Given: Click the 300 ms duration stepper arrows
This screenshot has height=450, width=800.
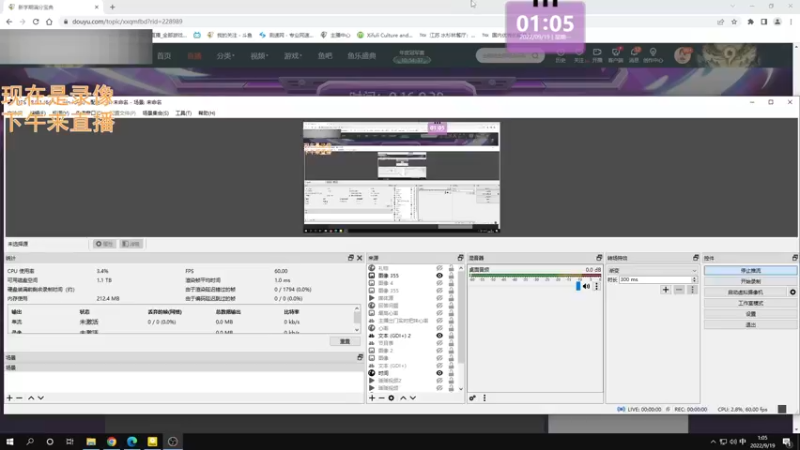Looking at the screenshot, I should (x=694, y=280).
